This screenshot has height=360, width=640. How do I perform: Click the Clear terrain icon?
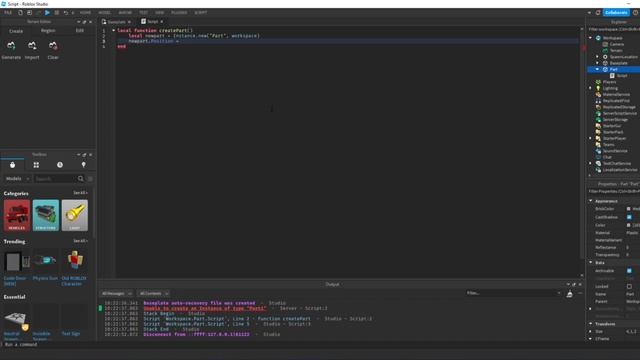pos(53,46)
